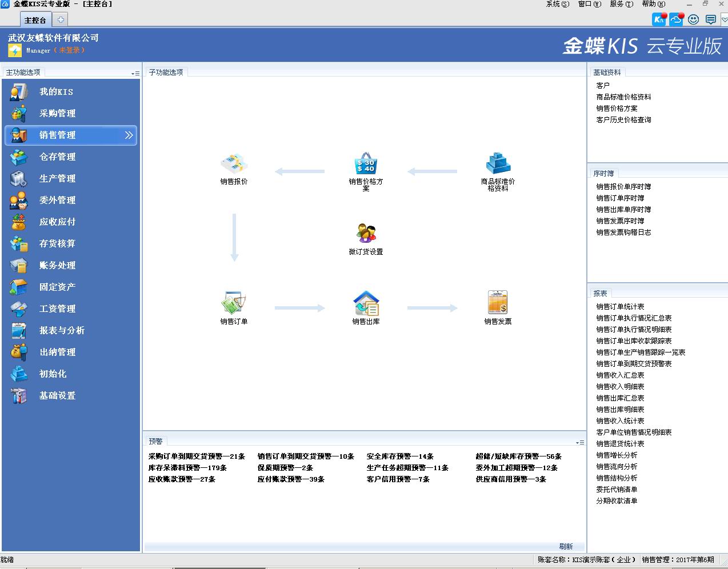Expand toolbar overflow arrow at top right
Screen dimensions: 728x569
pyautogui.click(x=725, y=20)
